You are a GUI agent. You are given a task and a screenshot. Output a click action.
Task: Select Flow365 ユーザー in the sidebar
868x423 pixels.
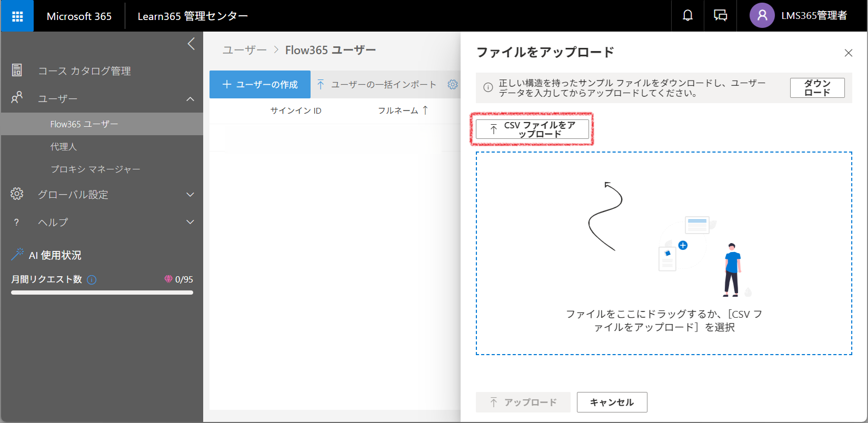(102, 124)
